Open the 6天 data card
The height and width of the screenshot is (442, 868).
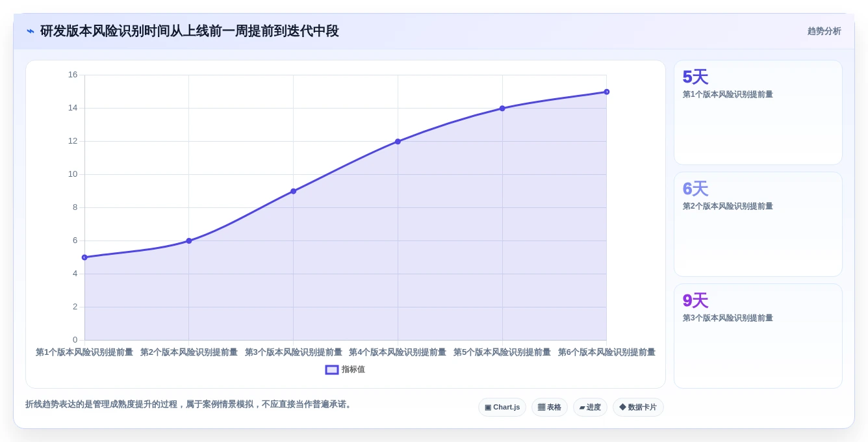(758, 224)
